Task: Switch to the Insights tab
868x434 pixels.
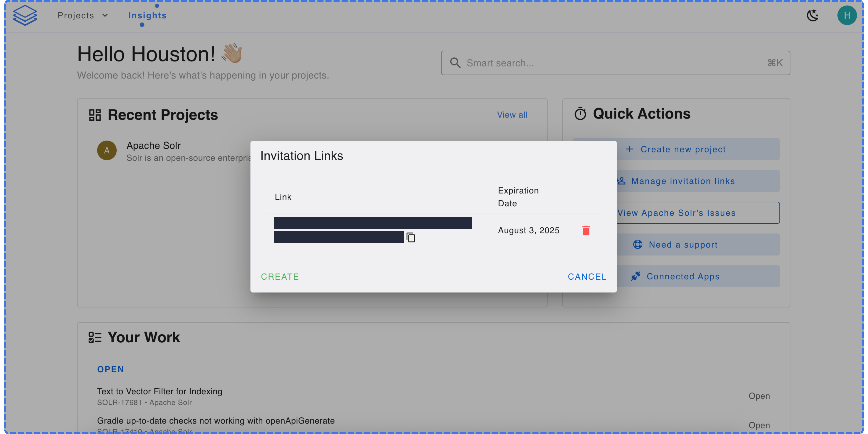Action: coord(147,16)
